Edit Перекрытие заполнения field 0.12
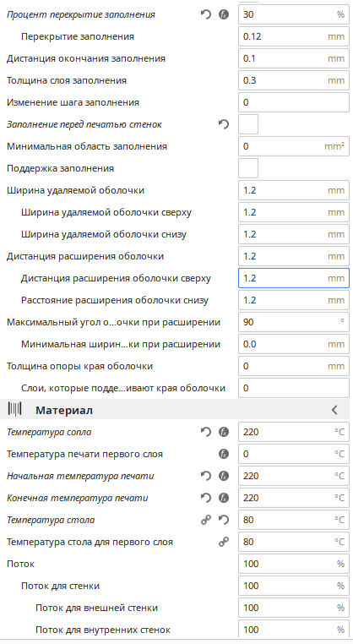Screen dimensions: 353x644 pyautogui.click(x=294, y=36)
